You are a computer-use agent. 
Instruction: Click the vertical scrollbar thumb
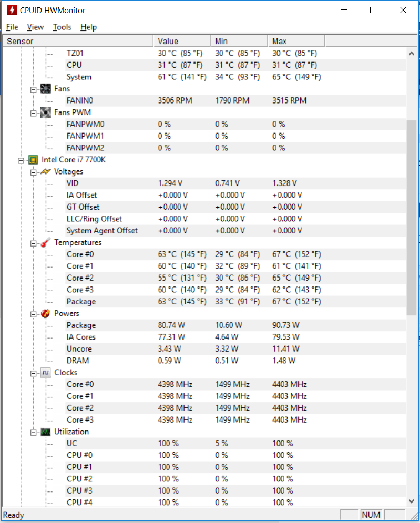pos(411,218)
